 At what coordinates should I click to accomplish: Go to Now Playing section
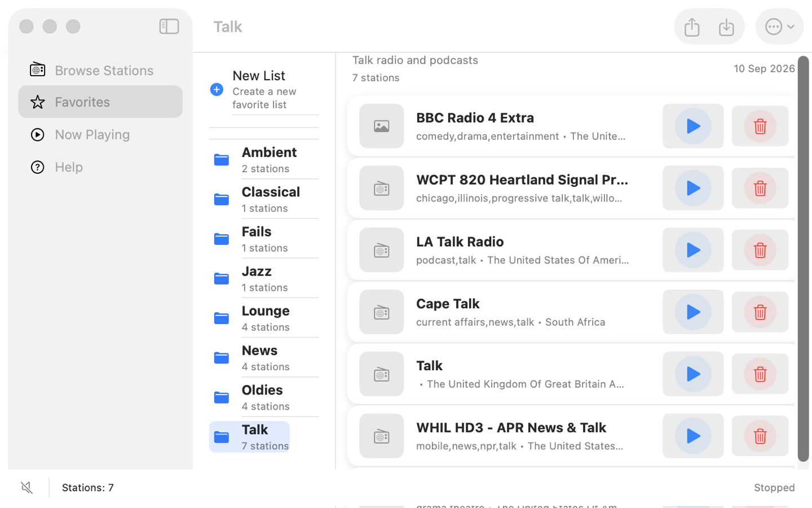pos(100,134)
